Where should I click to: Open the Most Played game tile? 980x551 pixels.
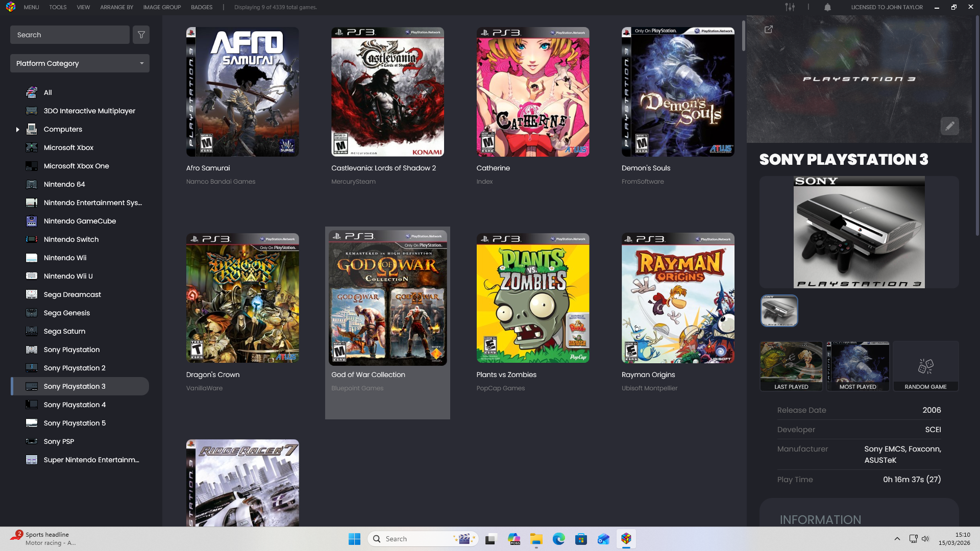point(857,366)
